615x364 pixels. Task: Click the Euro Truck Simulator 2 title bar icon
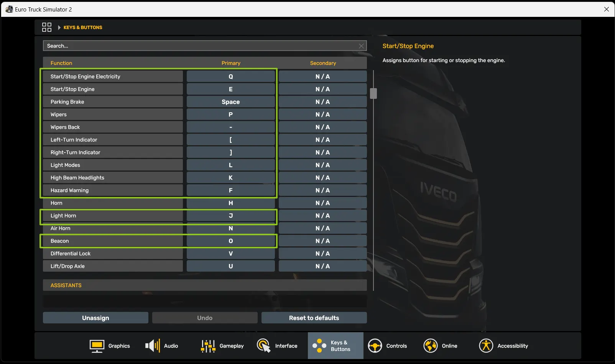click(x=9, y=9)
